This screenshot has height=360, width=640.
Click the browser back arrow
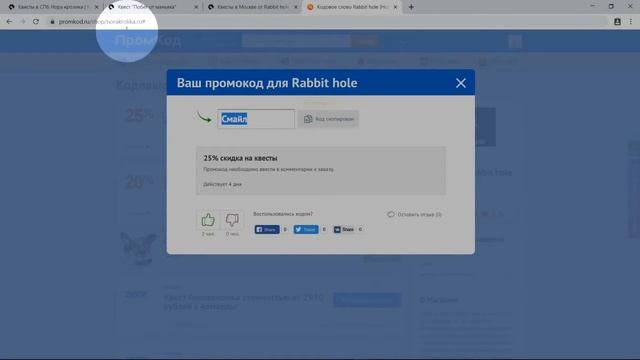tap(9, 22)
